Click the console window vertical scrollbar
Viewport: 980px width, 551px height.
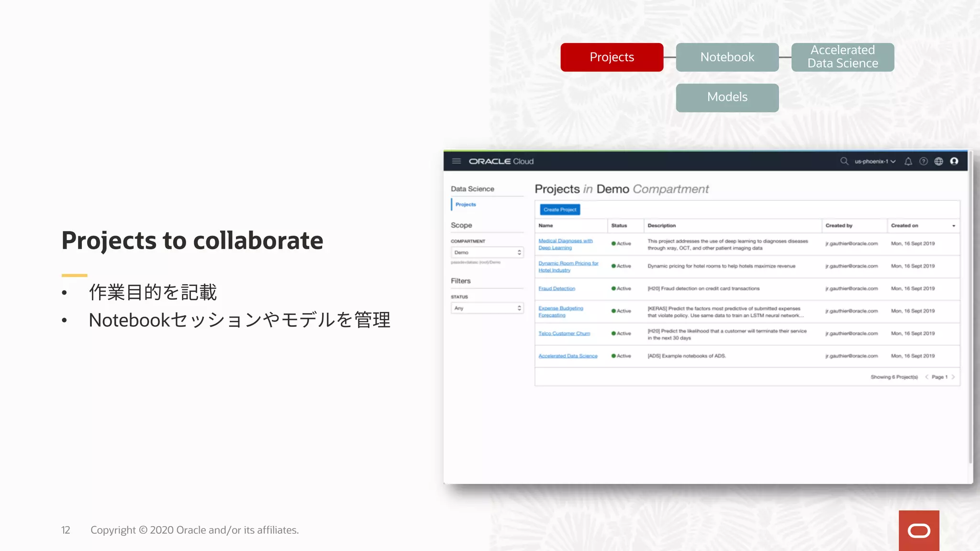coord(970,306)
